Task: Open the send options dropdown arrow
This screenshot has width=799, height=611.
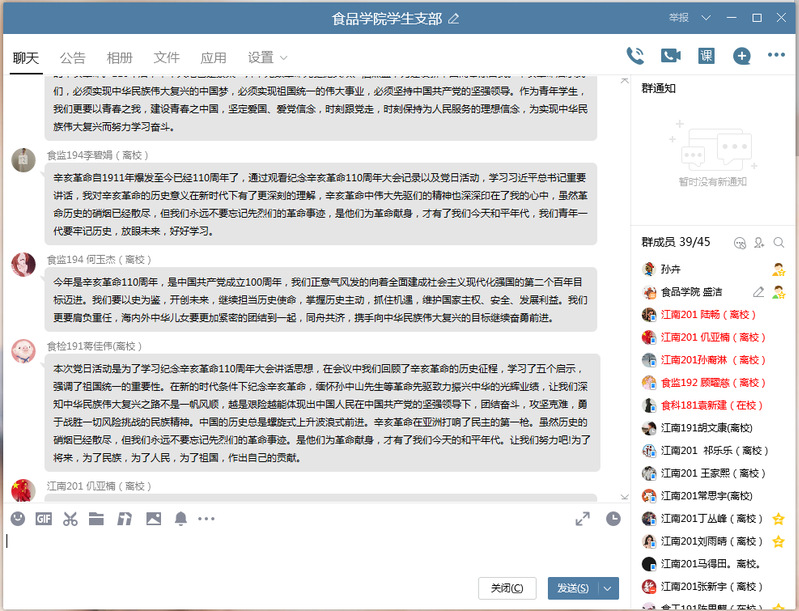Action: (608, 589)
